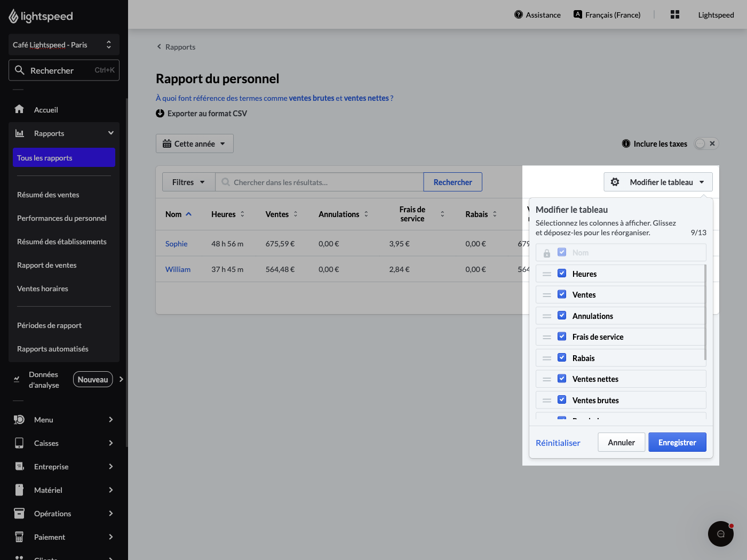
Task: Click the Paiement terminal icon
Action: [19, 537]
